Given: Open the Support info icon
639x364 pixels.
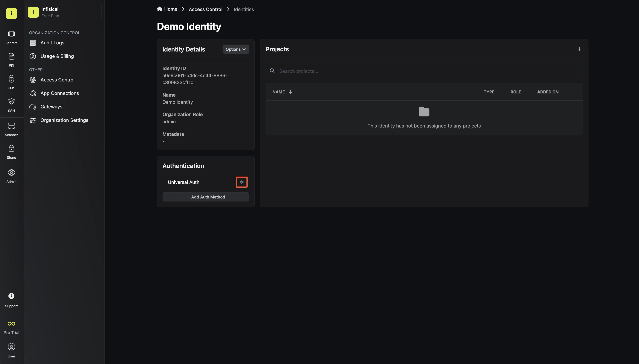Looking at the screenshot, I should (x=11, y=296).
